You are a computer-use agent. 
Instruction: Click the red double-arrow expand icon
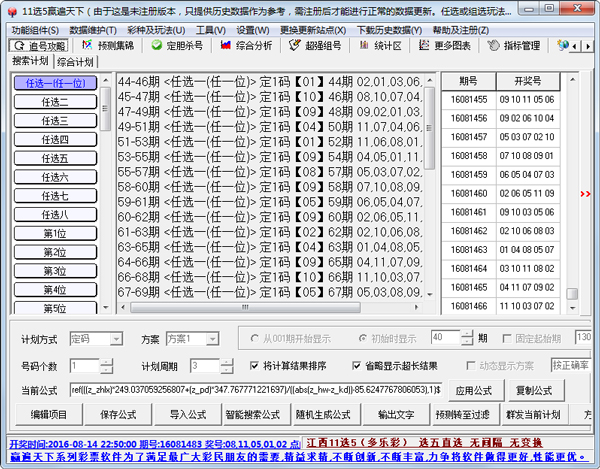tap(585, 194)
